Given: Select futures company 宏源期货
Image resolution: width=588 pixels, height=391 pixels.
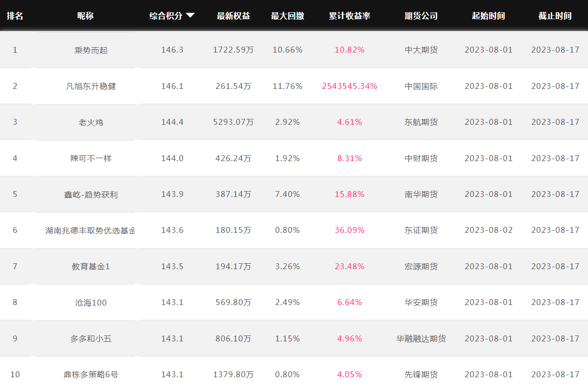Looking at the screenshot, I should [421, 266].
